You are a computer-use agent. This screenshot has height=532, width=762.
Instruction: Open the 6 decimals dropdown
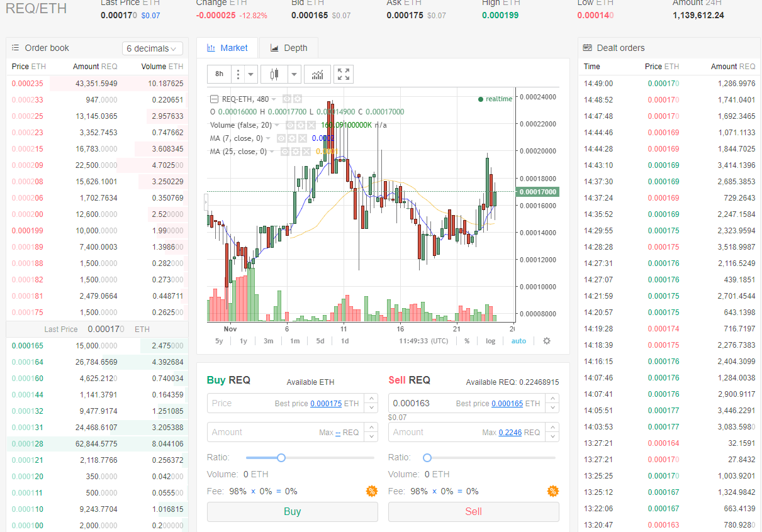coord(152,48)
